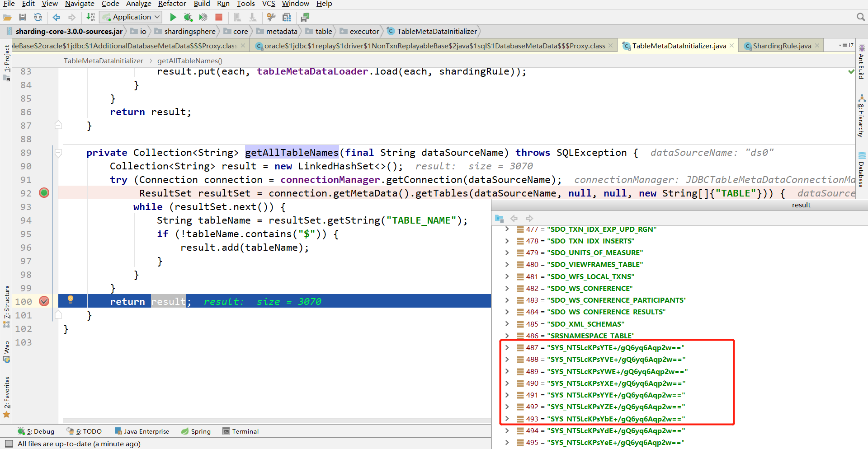Toggle the breakpoint on line 92
This screenshot has height=449, width=868.
(x=44, y=192)
